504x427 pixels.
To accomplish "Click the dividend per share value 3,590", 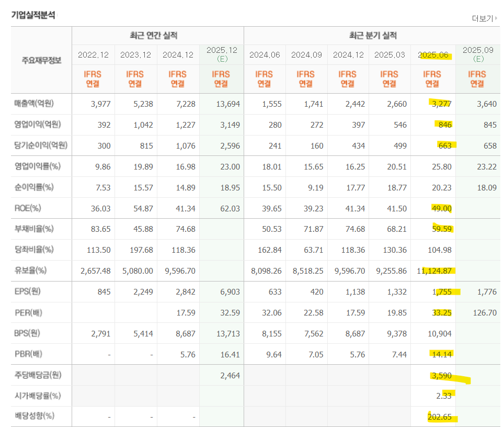I will [x=442, y=376].
